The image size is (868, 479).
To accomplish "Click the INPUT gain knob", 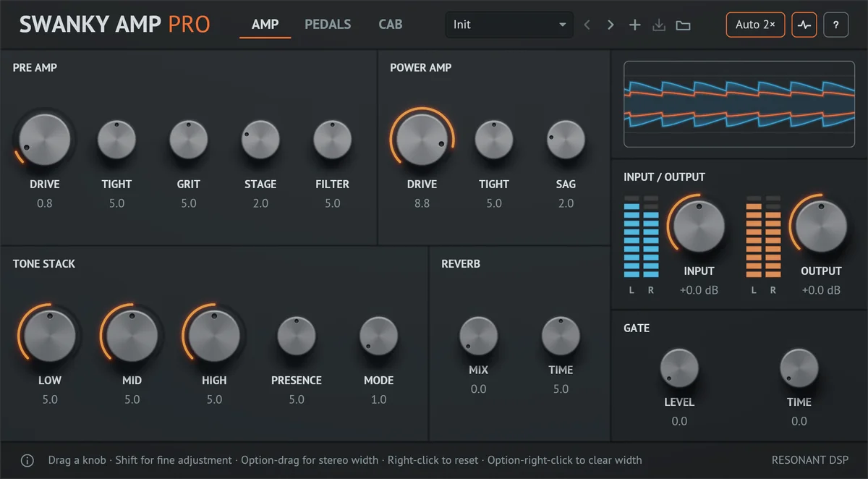I will (x=699, y=226).
